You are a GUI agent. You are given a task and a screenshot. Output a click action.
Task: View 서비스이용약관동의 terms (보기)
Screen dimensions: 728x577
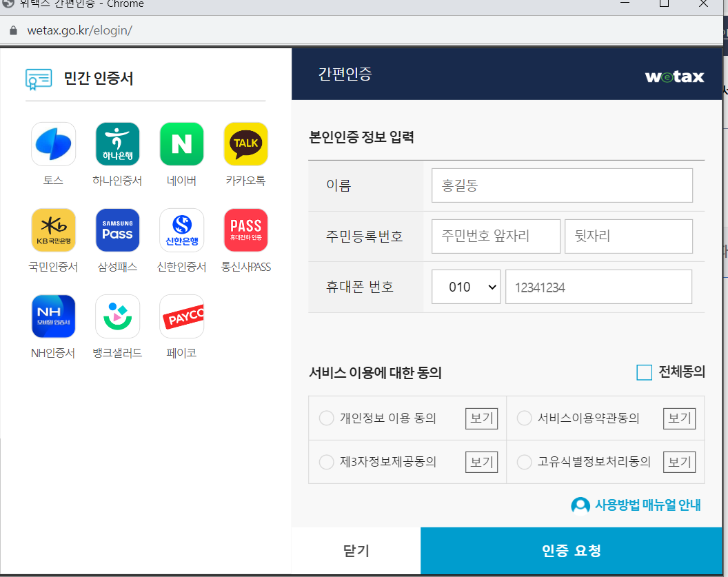click(x=679, y=418)
